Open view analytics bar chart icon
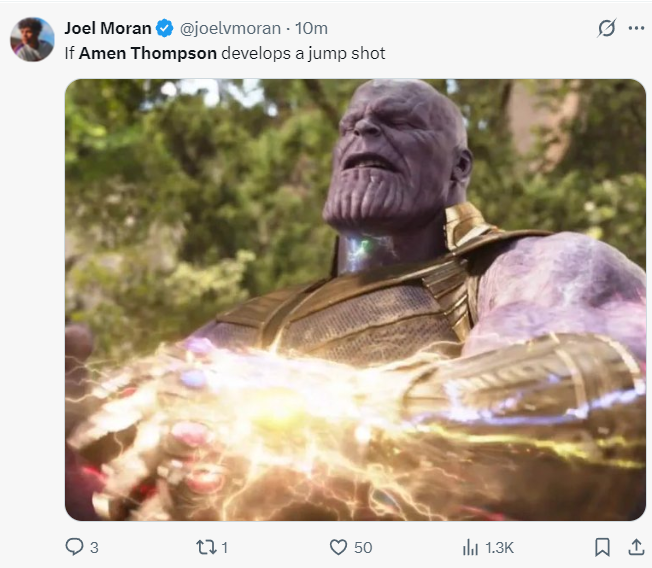 click(470, 547)
